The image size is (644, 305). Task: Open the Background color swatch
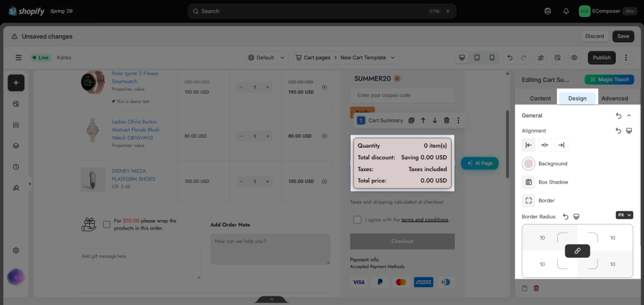(528, 164)
